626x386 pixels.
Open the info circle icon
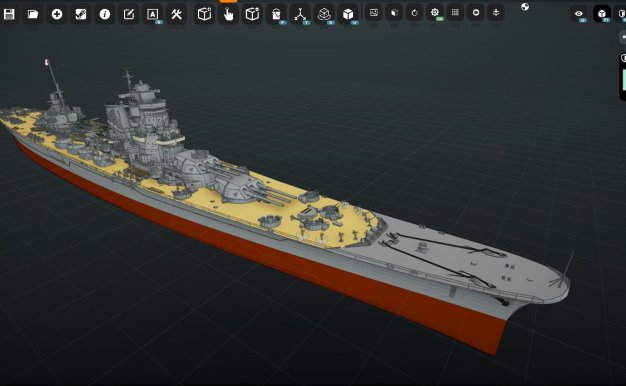(105, 14)
